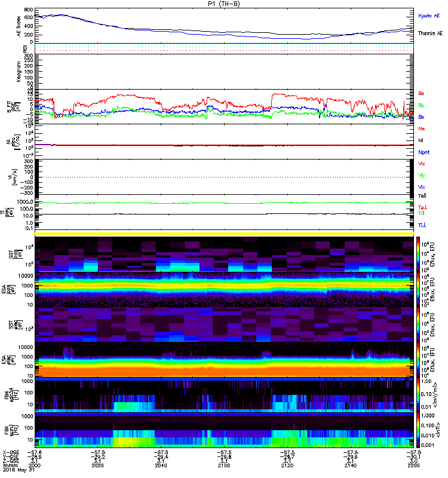Click the SST electron spectrogram color bar

click(418, 324)
